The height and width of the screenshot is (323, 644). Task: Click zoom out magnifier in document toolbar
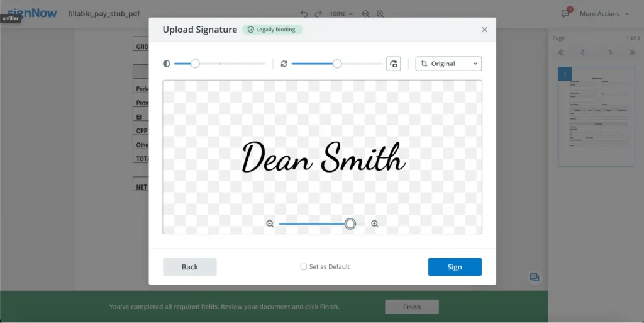click(x=366, y=13)
